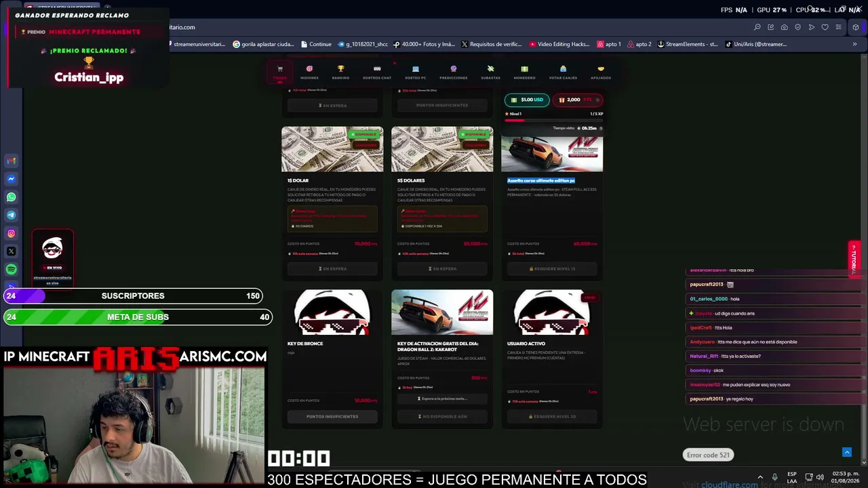Open Instagram in the browser sidebar
Screen dimensions: 868x488
pos(11,233)
